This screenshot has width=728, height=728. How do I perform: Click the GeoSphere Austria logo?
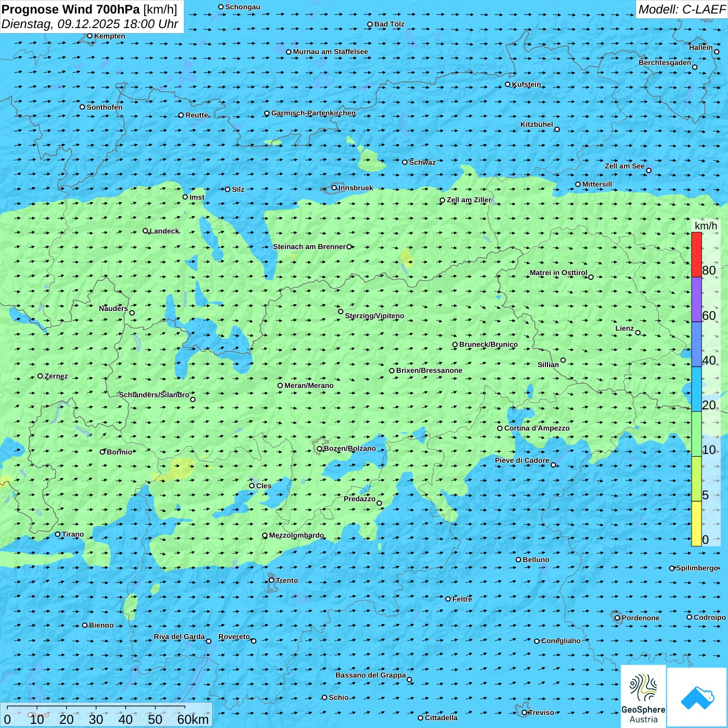click(x=643, y=697)
